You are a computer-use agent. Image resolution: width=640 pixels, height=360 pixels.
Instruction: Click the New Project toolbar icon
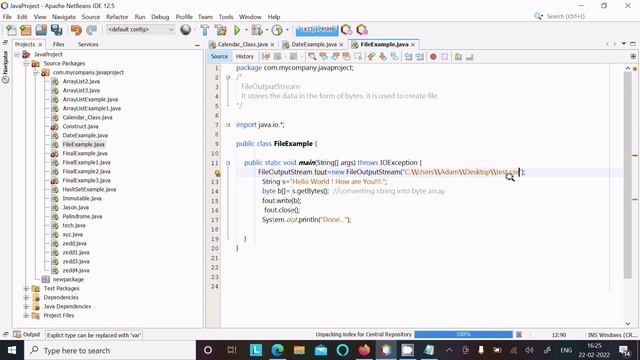pyautogui.click(x=26, y=30)
